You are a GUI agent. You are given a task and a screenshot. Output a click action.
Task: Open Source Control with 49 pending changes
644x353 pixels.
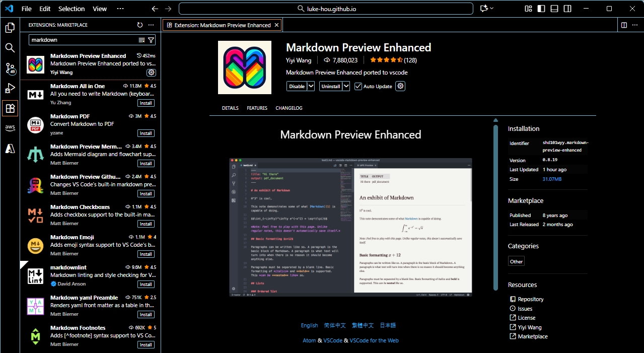click(10, 68)
